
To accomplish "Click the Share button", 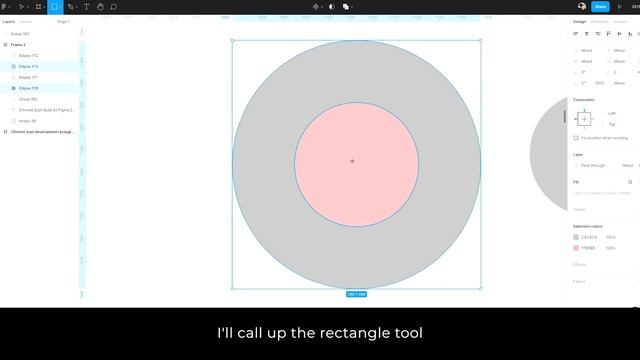I will tap(600, 7).
